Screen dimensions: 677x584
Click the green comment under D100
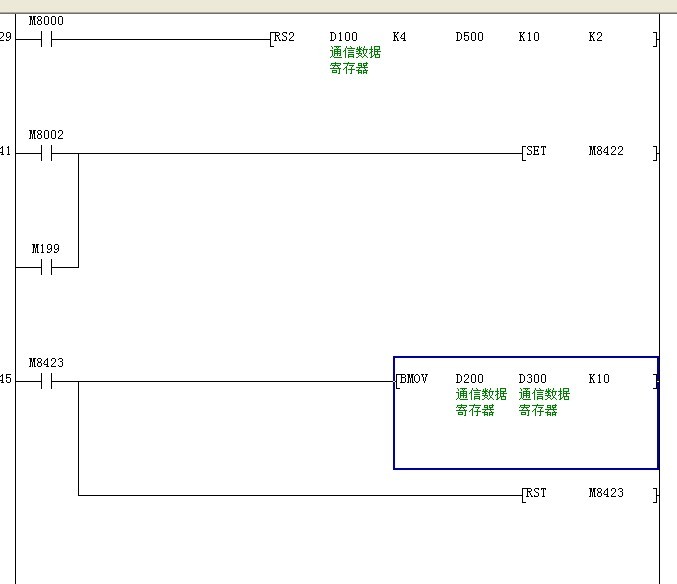click(354, 60)
